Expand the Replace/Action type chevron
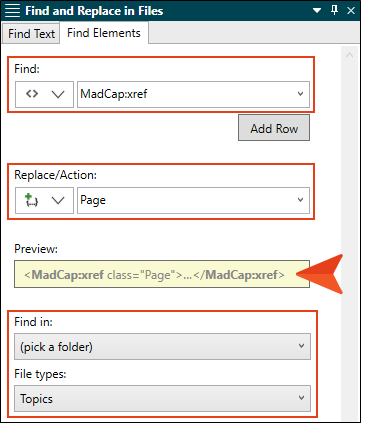This screenshot has width=373, height=423. coord(58,200)
